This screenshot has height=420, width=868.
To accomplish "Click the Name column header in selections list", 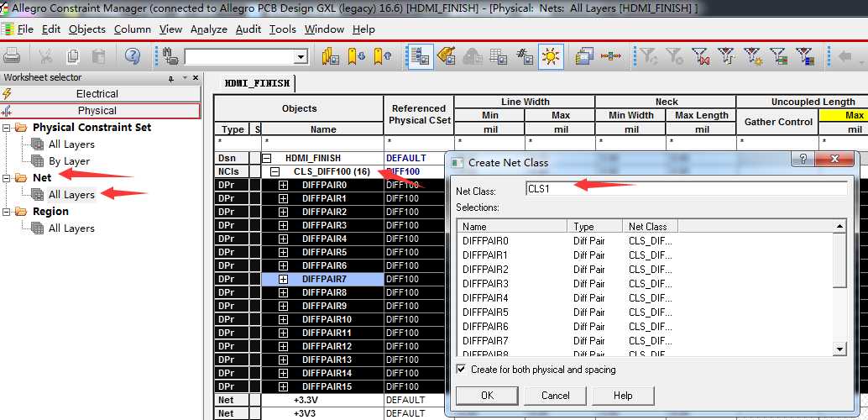I will point(512,227).
